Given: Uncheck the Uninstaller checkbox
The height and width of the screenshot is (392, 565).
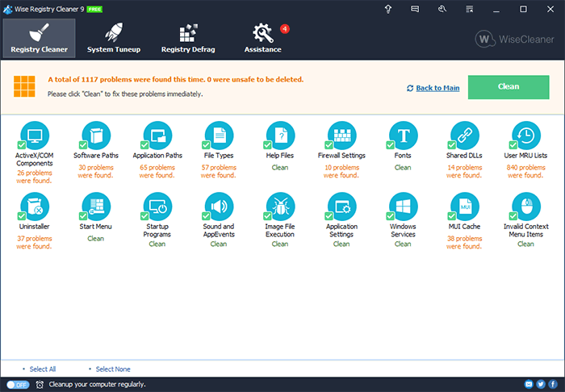Looking at the screenshot, I should (x=22, y=216).
